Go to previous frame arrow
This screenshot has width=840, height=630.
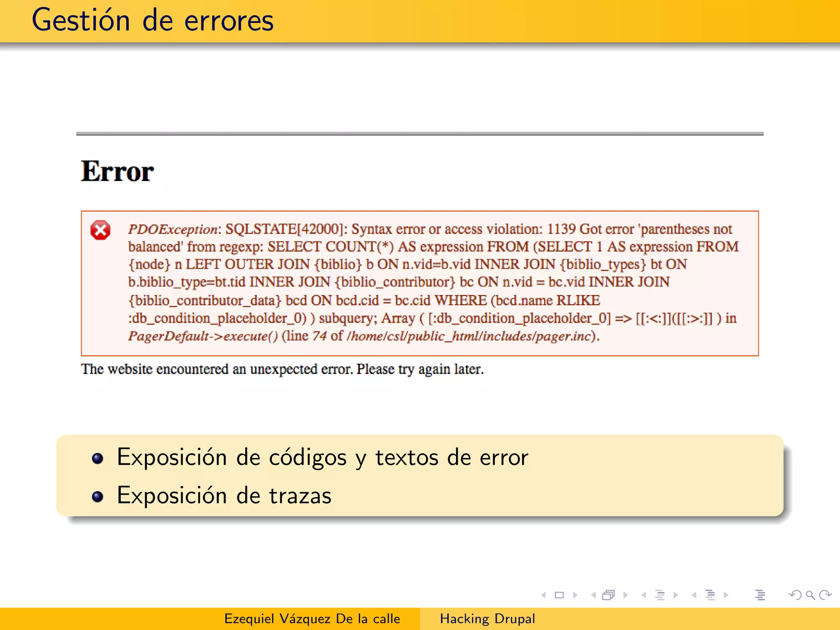593,595
